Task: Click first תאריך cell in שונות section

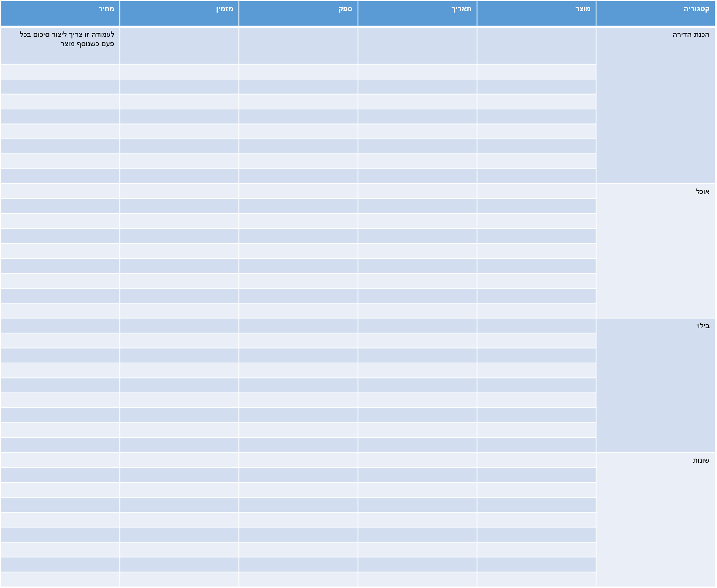Action: [417, 460]
